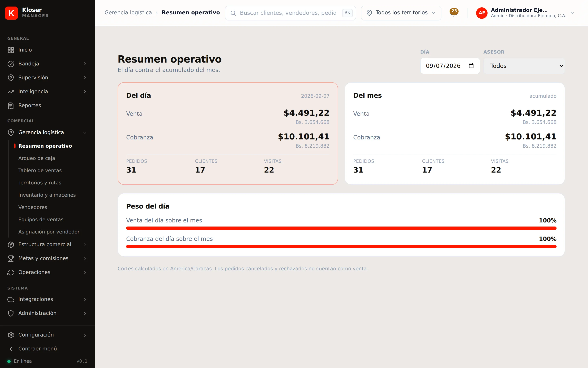The width and height of the screenshot is (588, 368).
Task: Click the Supervisión map pin icon
Action: tap(11, 78)
